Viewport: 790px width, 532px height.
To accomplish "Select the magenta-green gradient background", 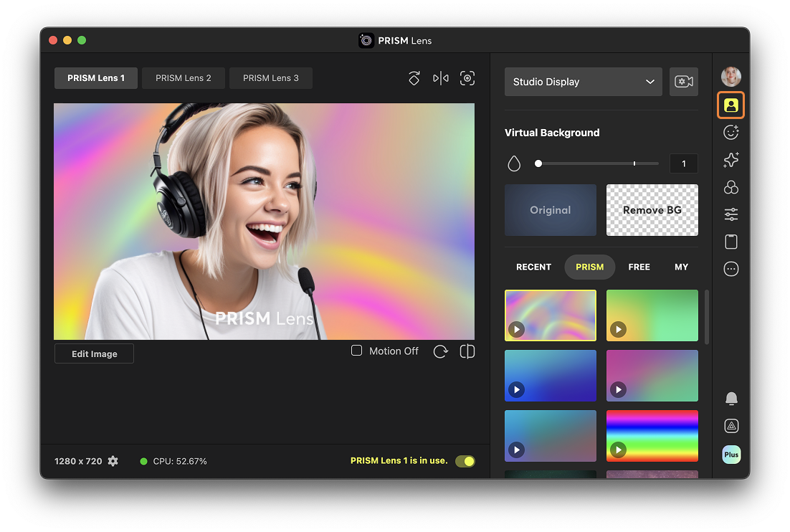I will click(652, 376).
